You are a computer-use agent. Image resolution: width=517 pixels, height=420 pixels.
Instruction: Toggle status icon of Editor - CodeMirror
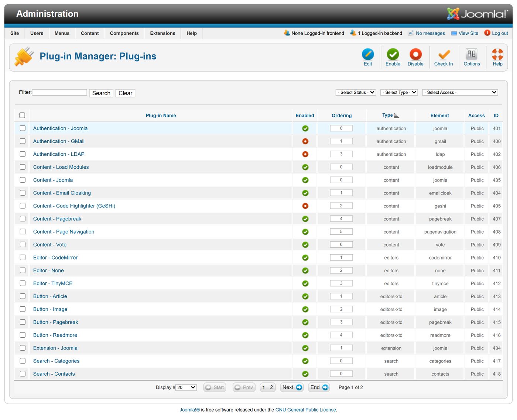pyautogui.click(x=305, y=258)
